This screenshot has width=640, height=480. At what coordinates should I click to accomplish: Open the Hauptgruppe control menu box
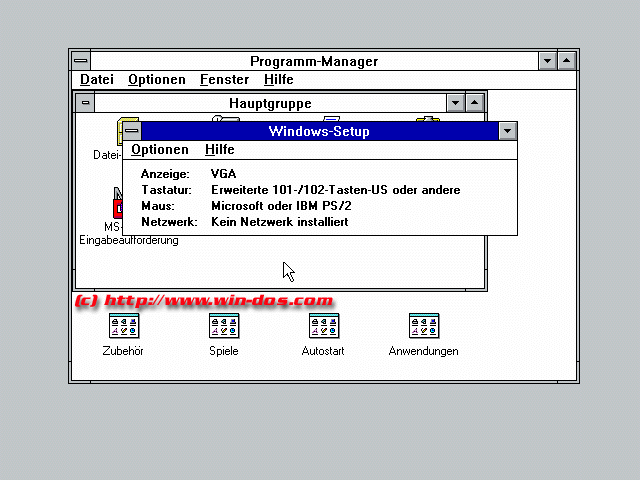[x=86, y=103]
